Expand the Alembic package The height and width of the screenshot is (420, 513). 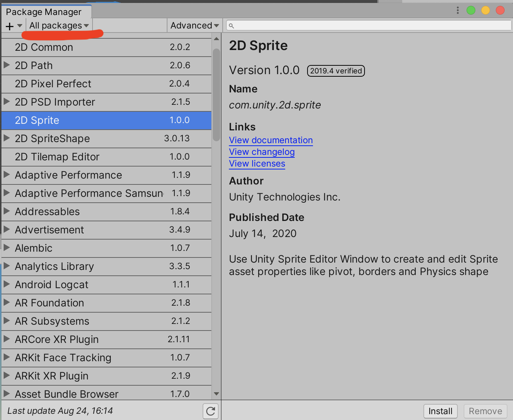(7, 248)
